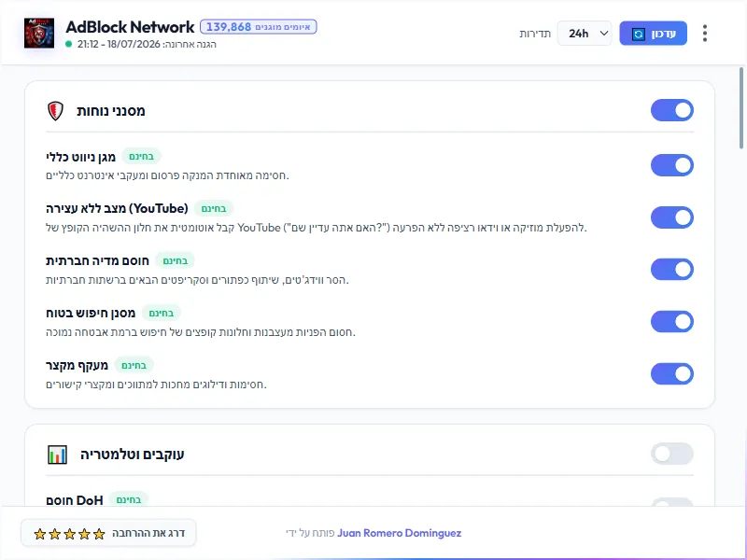Screen dimensions: 747x560
Task: Click the מסנן חיפוש בטוח title
Action: click(x=91, y=314)
